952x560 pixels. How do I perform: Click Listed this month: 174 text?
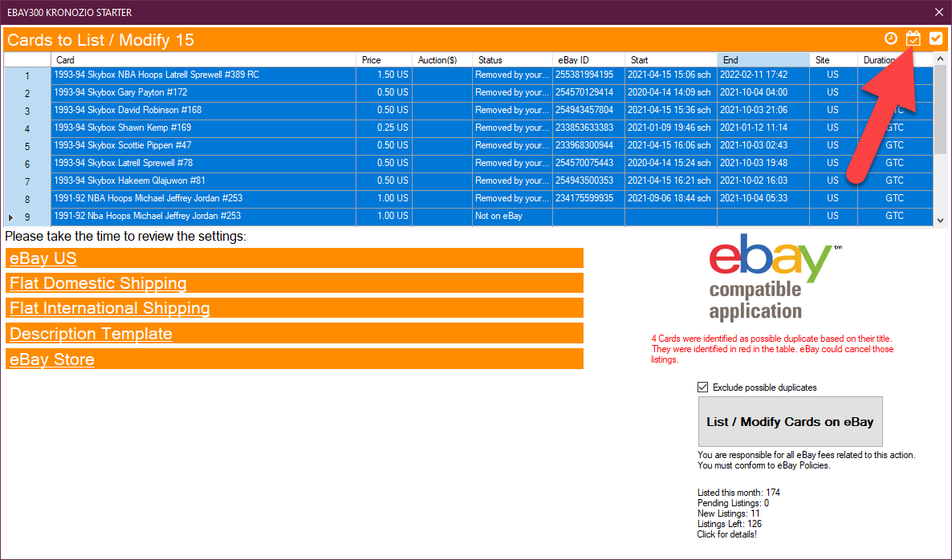tap(739, 493)
